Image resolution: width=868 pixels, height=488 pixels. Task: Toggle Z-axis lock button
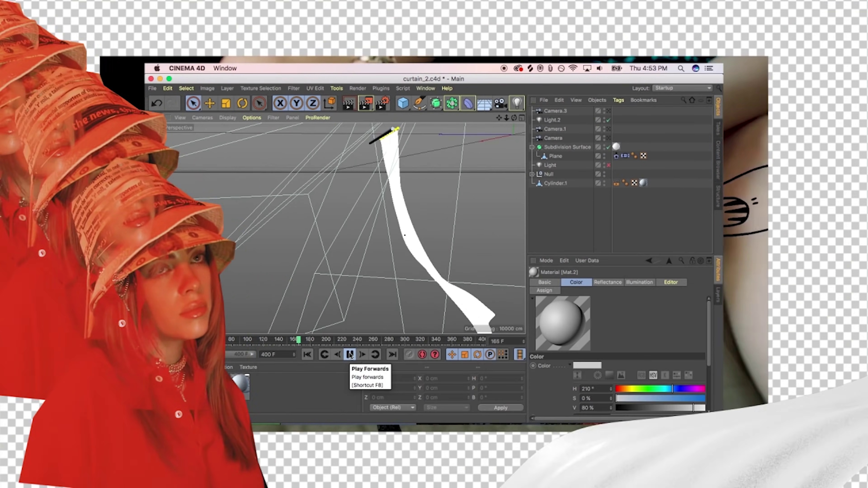pos(312,103)
